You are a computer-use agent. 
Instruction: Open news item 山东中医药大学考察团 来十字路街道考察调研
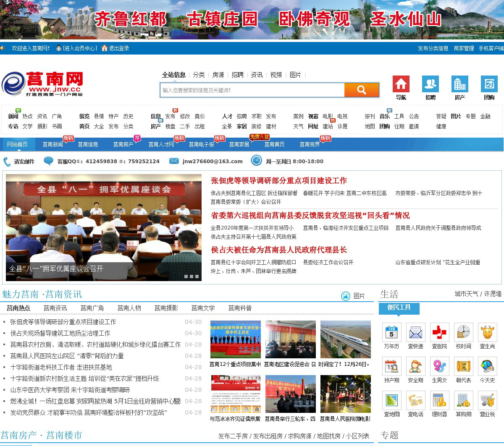click(x=70, y=390)
